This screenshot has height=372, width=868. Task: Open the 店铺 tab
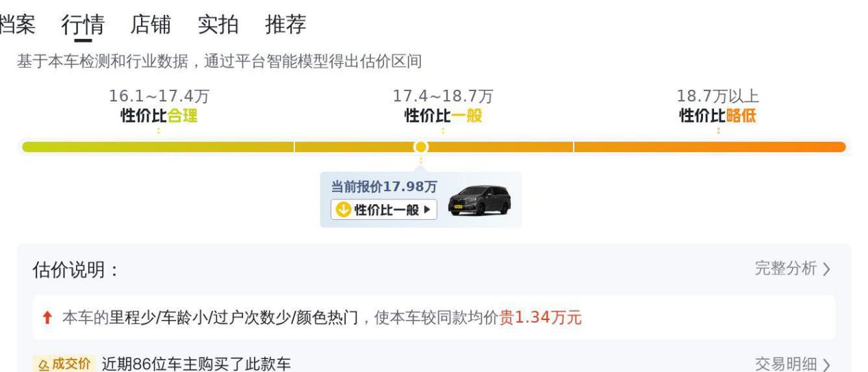coord(150,25)
